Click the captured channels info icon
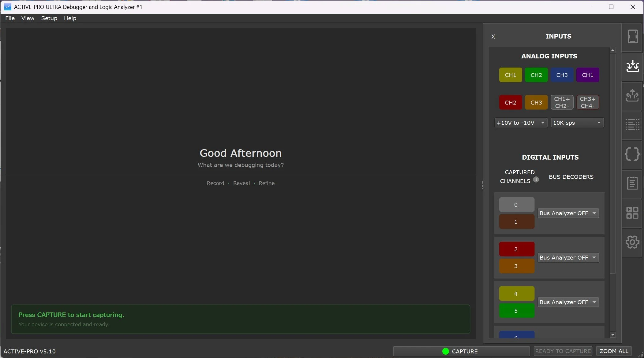 (x=536, y=179)
